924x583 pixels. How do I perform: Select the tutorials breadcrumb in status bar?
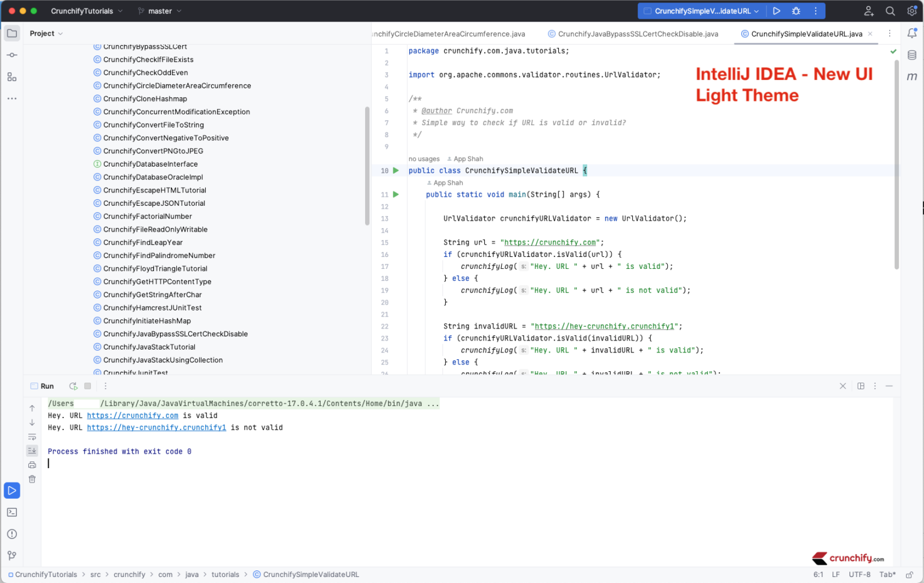[x=226, y=575]
